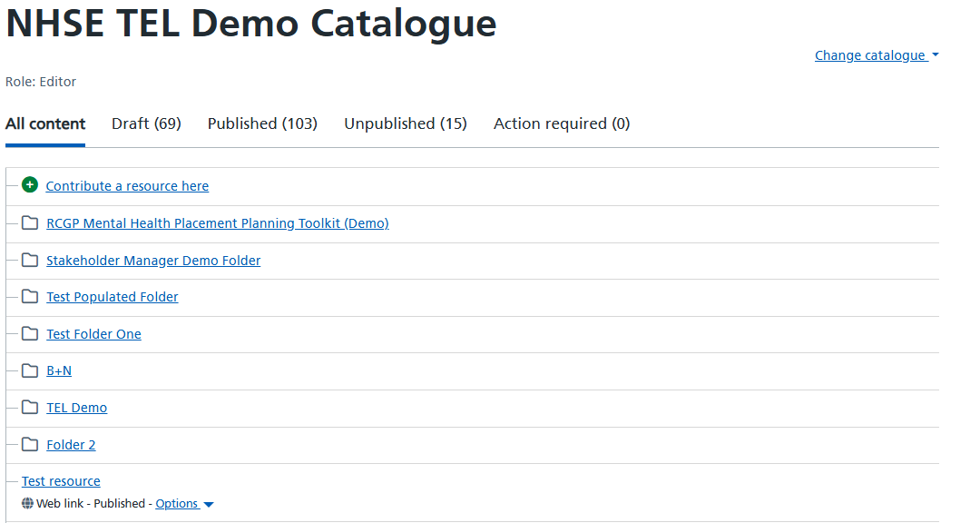This screenshot has width=980, height=523.
Task: Switch to the Published (103) tab
Action: 262,123
